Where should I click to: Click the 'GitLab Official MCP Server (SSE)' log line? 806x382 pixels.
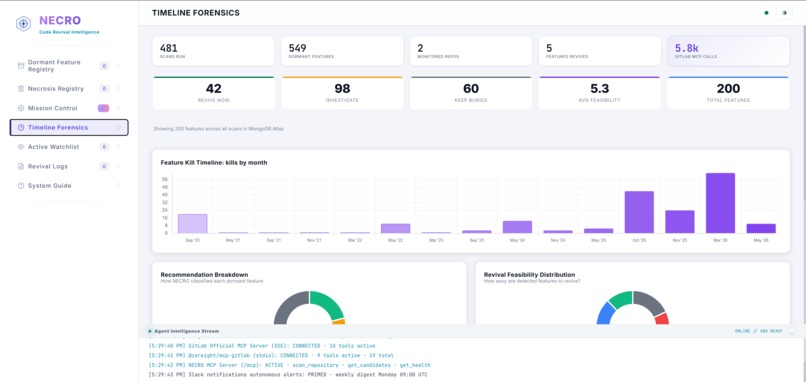coord(262,346)
